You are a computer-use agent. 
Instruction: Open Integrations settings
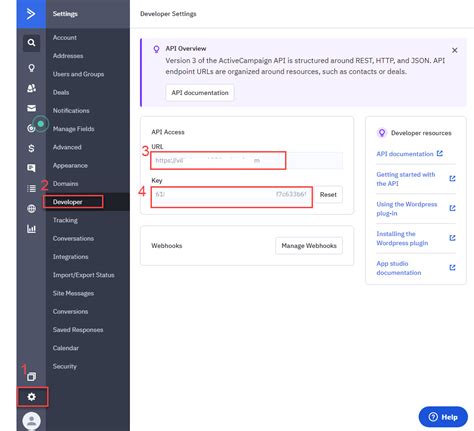(71, 257)
